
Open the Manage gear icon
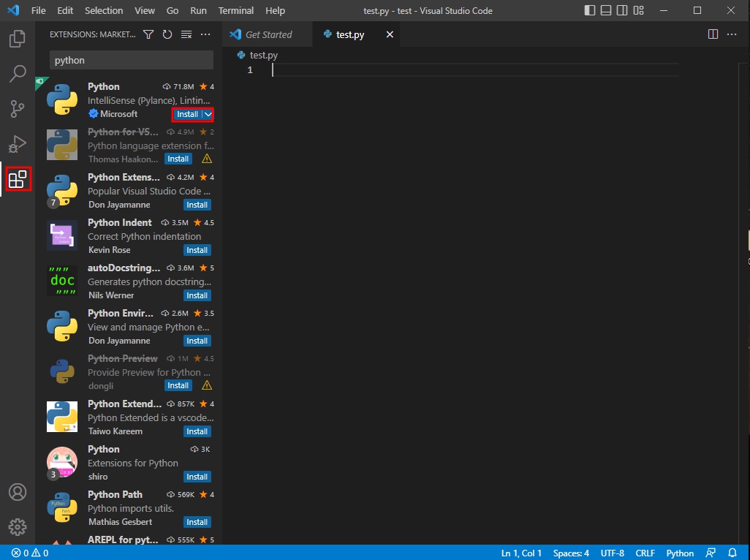click(18, 527)
